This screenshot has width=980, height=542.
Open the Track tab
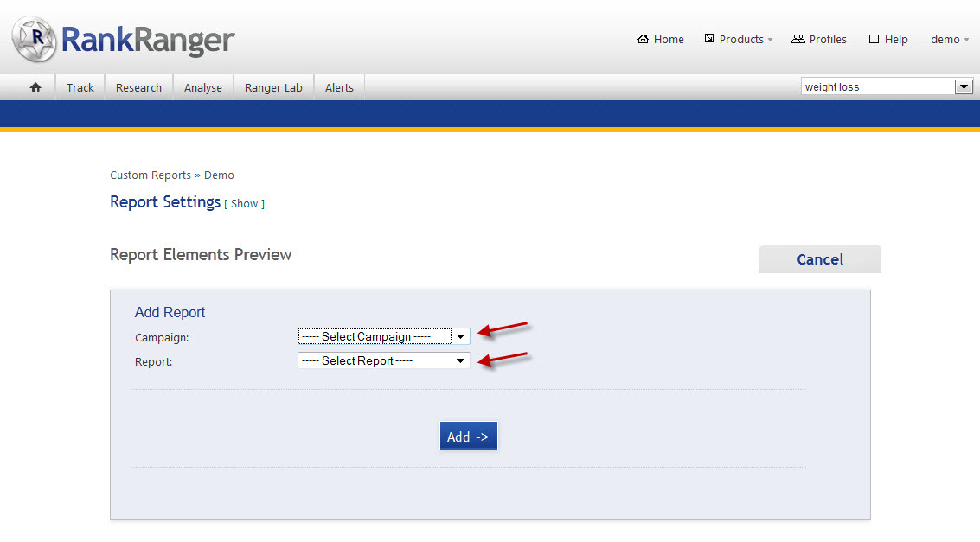click(x=80, y=88)
